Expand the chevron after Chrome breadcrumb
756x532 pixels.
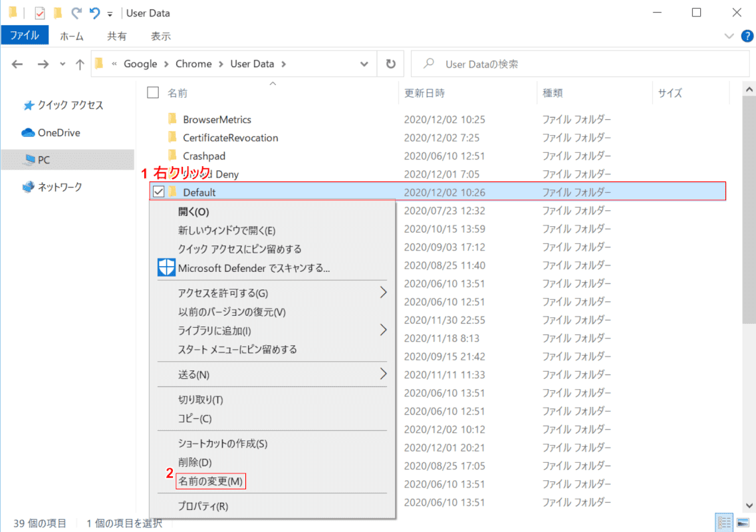221,64
